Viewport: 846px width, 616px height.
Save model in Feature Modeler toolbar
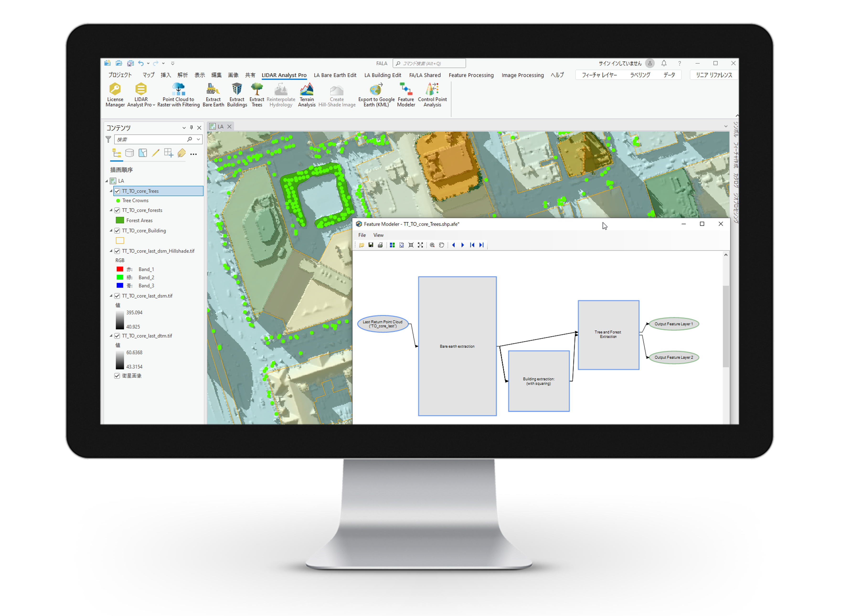tap(371, 245)
